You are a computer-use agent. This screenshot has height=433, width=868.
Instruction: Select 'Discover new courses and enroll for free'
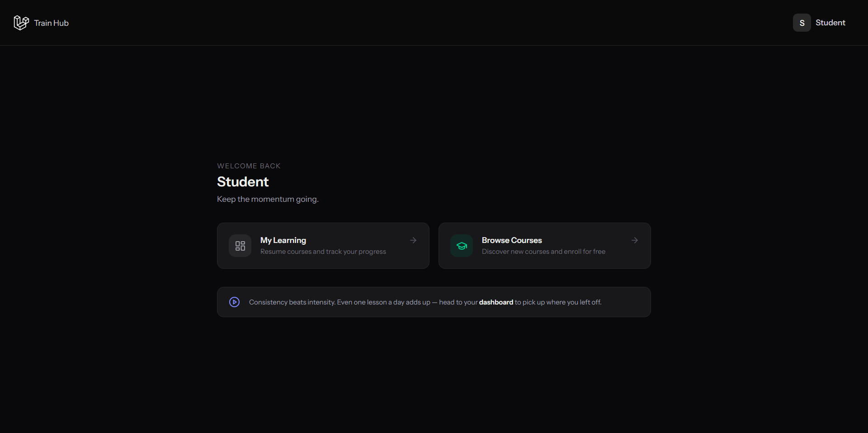point(543,252)
